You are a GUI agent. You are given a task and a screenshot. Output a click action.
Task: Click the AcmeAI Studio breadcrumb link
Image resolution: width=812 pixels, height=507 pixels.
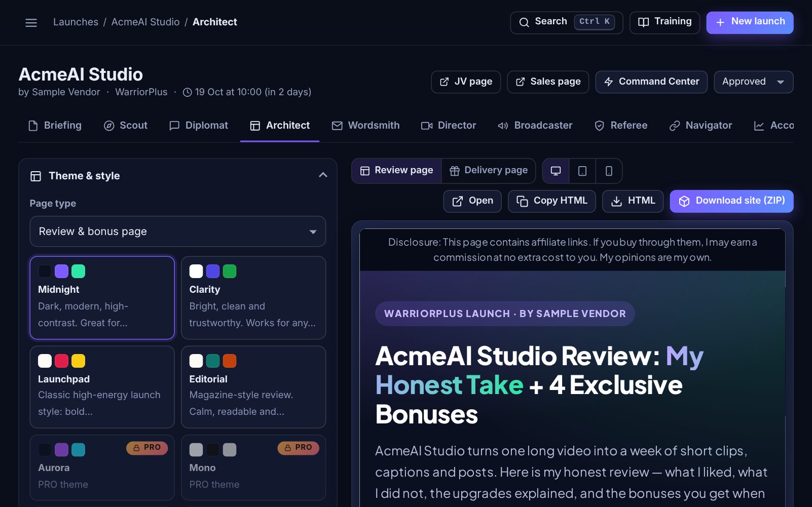(145, 22)
